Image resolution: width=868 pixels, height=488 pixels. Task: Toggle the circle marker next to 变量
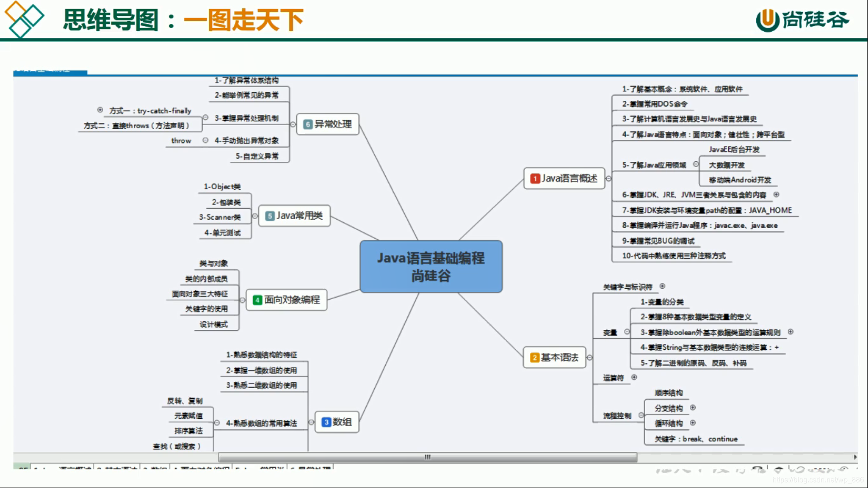627,332
